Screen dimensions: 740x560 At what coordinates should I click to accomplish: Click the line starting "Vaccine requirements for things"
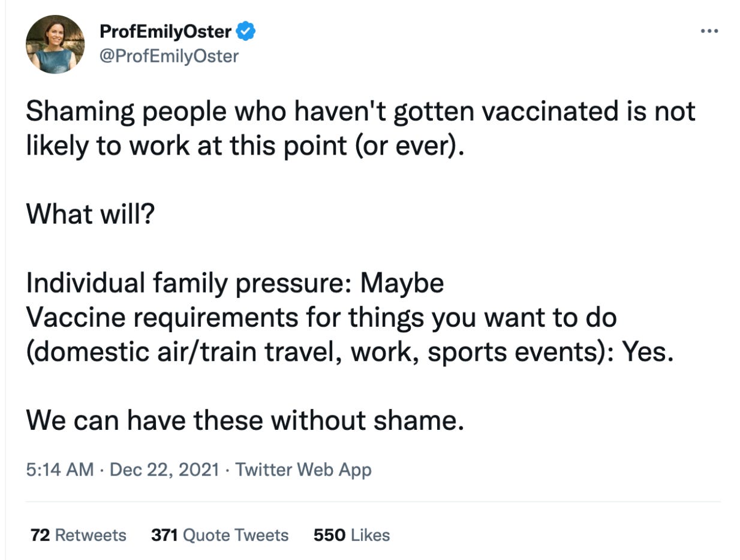click(x=321, y=317)
